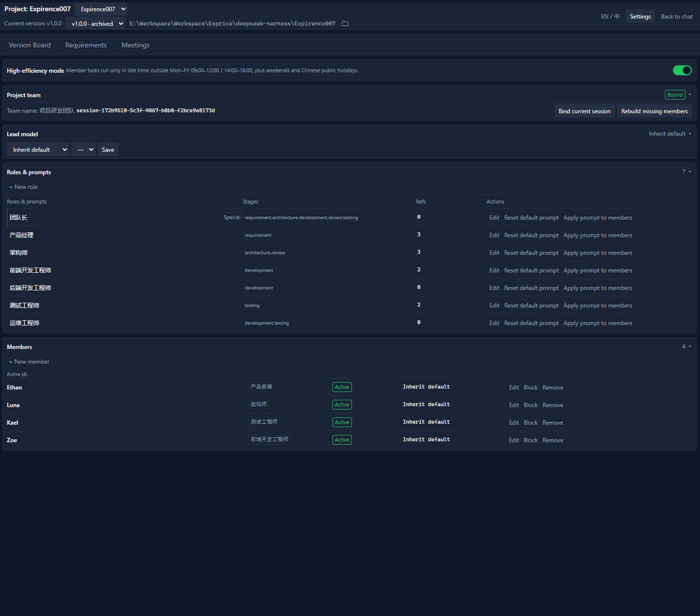Click the Special tag on 团队长
Screen dimensions: 700x616
click(232, 217)
